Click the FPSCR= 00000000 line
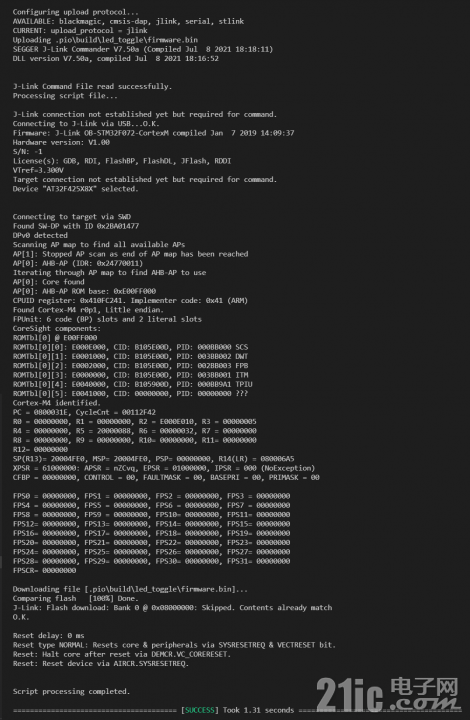 pos(45,570)
